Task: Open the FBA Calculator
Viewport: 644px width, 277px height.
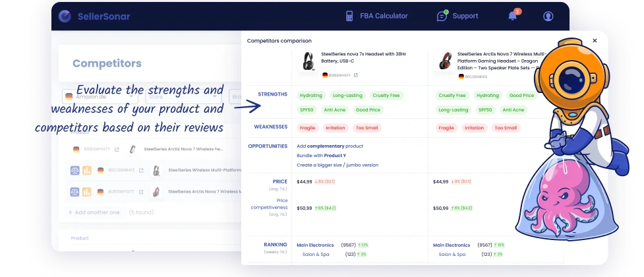Action: (376, 16)
